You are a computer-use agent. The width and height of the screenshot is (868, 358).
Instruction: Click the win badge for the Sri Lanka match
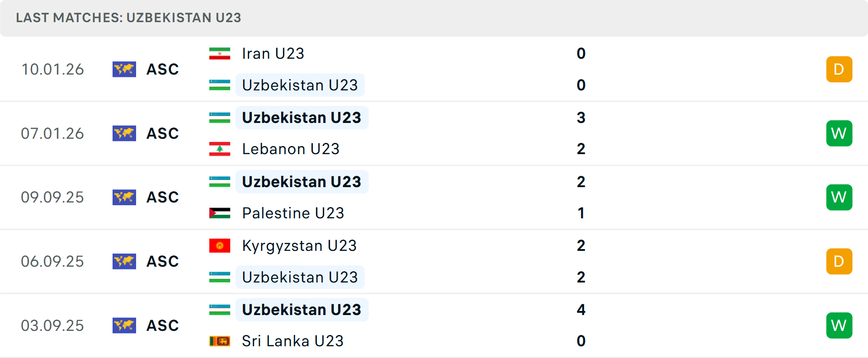tap(839, 325)
